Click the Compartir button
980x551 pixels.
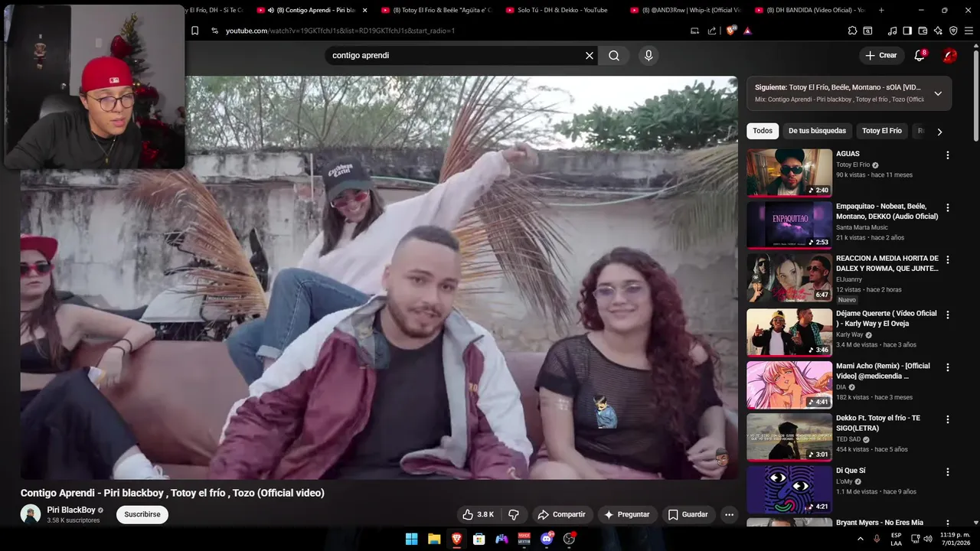tap(562, 514)
